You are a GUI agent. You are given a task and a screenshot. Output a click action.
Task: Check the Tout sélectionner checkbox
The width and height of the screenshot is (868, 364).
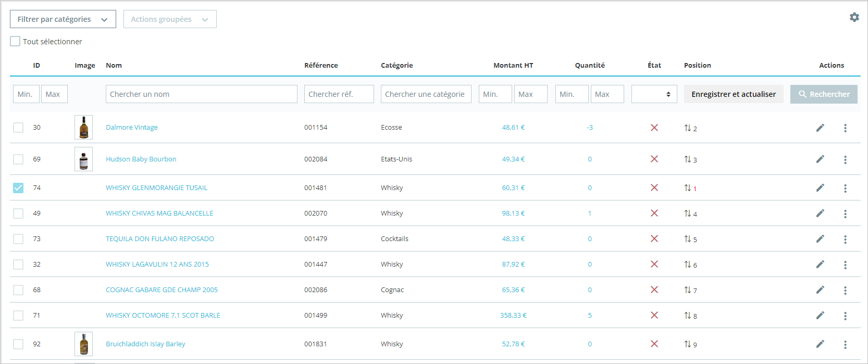coord(15,41)
